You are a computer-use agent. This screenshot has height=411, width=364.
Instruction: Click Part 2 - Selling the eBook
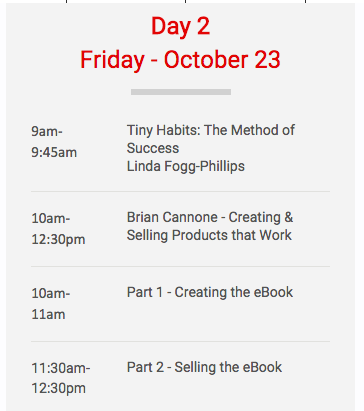tap(204, 367)
